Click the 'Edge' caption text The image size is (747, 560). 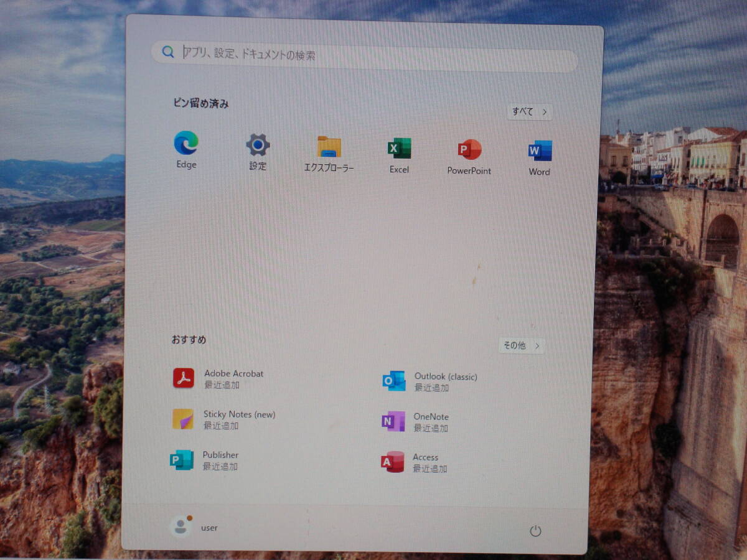186,165
